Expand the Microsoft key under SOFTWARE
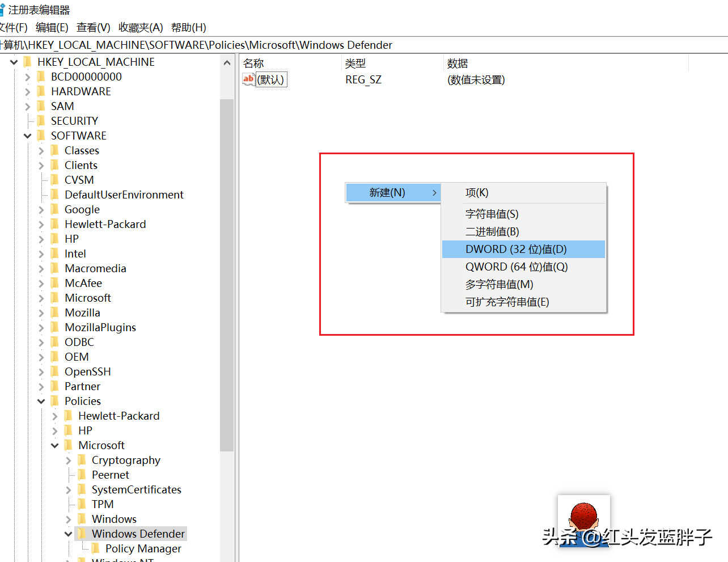The width and height of the screenshot is (728, 562). pyautogui.click(x=41, y=298)
